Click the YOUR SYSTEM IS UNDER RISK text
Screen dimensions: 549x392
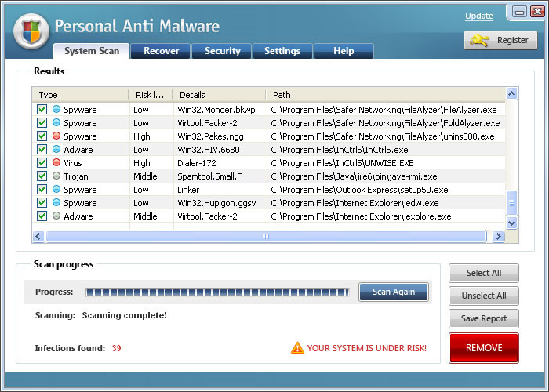pyautogui.click(x=366, y=348)
